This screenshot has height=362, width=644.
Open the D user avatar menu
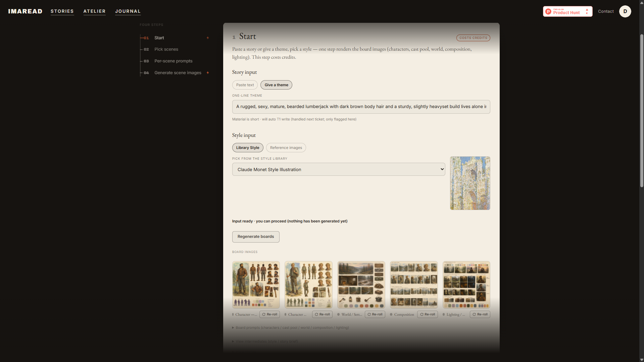click(x=625, y=11)
